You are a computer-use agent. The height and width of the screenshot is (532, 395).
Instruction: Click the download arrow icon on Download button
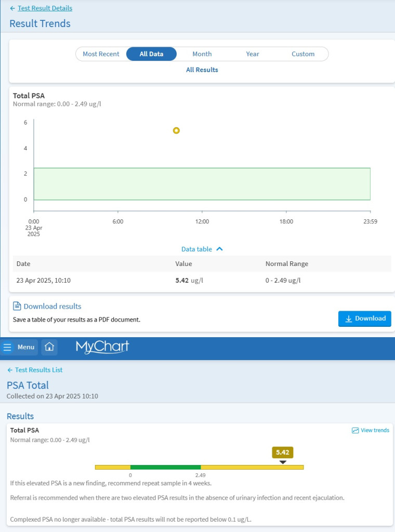coord(349,318)
